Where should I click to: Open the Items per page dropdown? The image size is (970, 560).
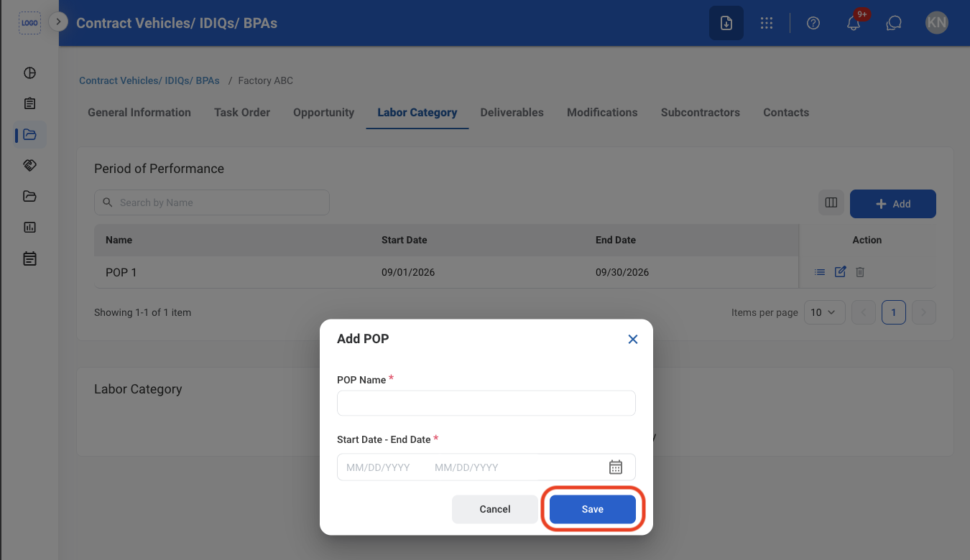[x=824, y=312]
